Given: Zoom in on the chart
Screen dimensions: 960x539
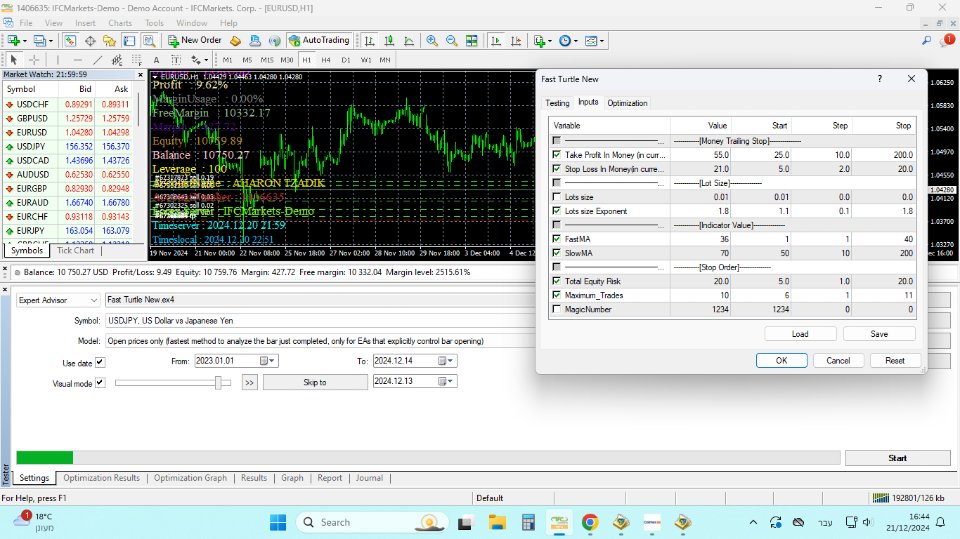Looking at the screenshot, I should 432,40.
